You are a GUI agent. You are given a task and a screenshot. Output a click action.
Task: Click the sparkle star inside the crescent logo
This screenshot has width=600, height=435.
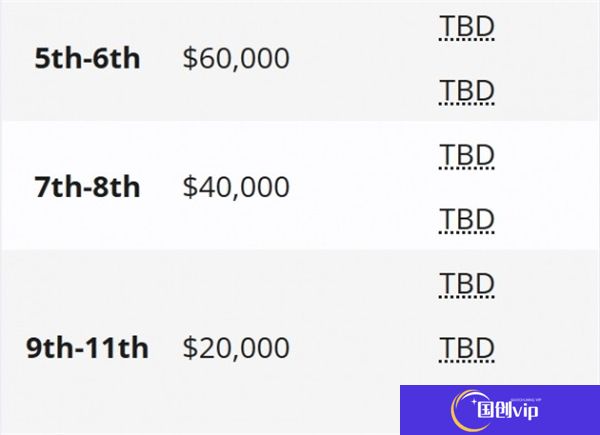click(474, 402)
